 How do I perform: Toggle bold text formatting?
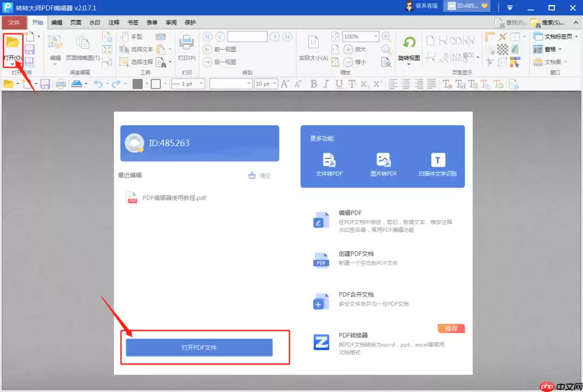(313, 84)
